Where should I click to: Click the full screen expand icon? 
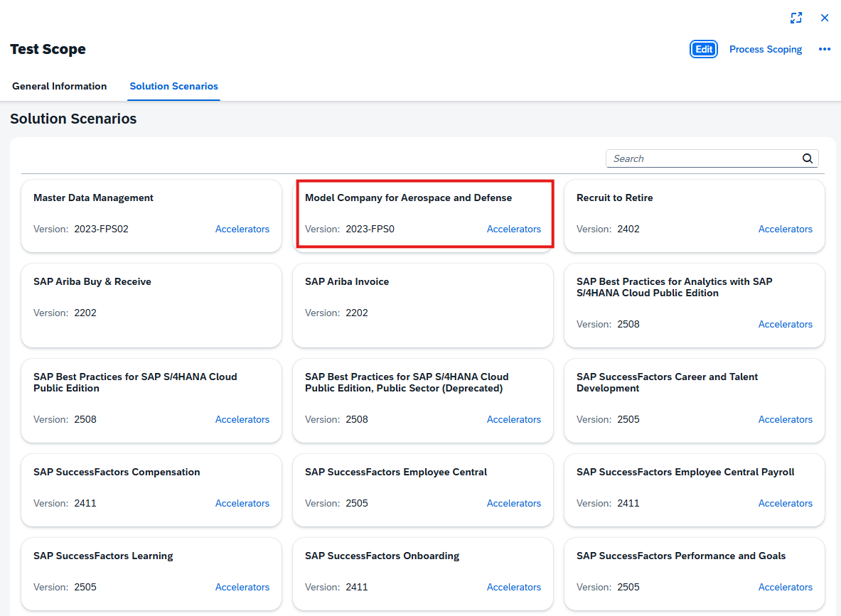tap(796, 18)
